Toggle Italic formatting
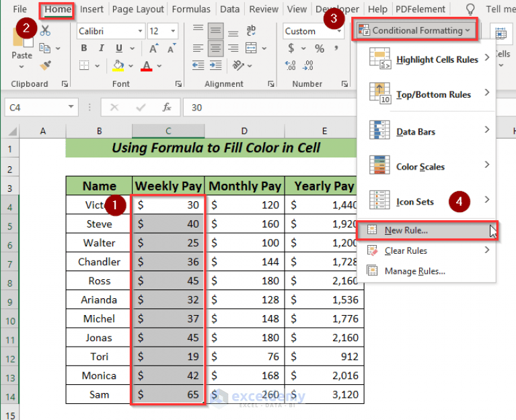 (x=102, y=48)
